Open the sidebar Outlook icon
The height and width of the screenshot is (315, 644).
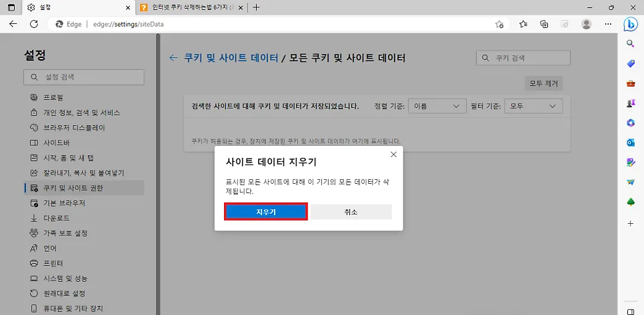[631, 143]
